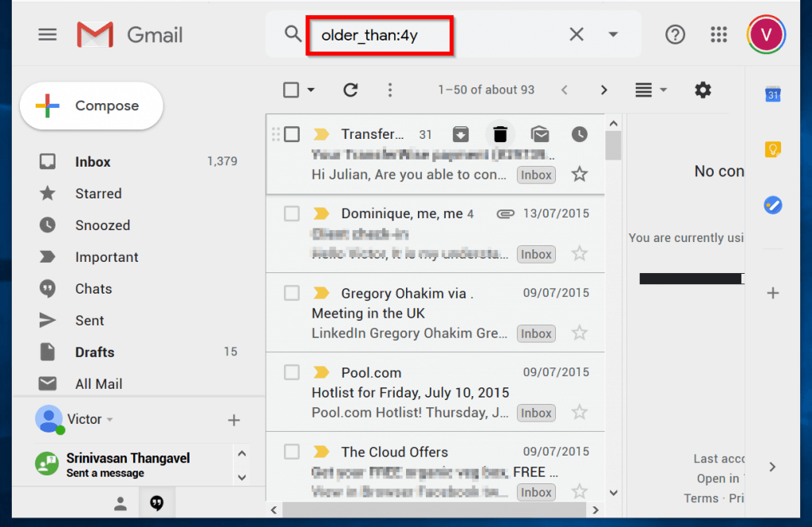Screen dimensions: 812x527
Task: Click the trash delete icon on first email
Action: [x=500, y=134]
